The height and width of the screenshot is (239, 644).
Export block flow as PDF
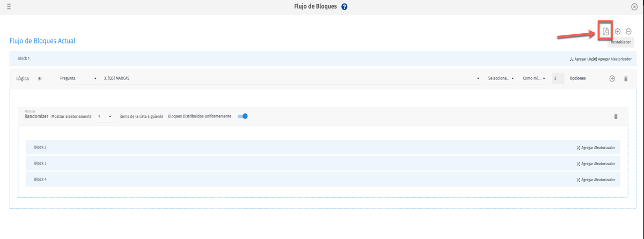pyautogui.click(x=605, y=31)
